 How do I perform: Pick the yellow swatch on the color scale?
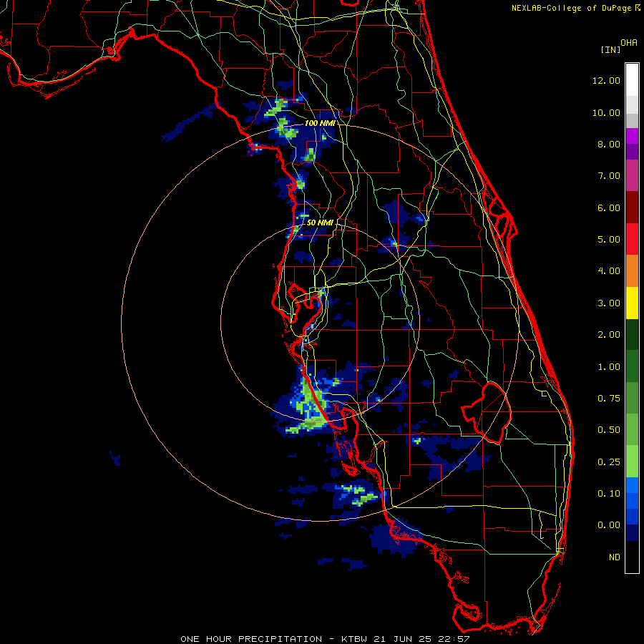632,303
